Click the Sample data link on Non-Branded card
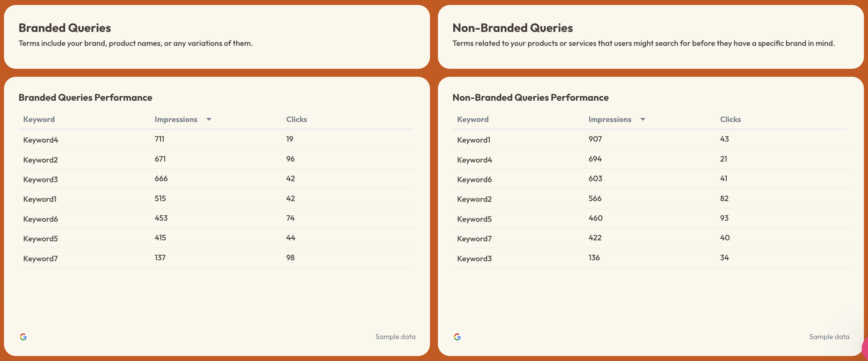Image resolution: width=868 pixels, height=361 pixels. tap(829, 336)
